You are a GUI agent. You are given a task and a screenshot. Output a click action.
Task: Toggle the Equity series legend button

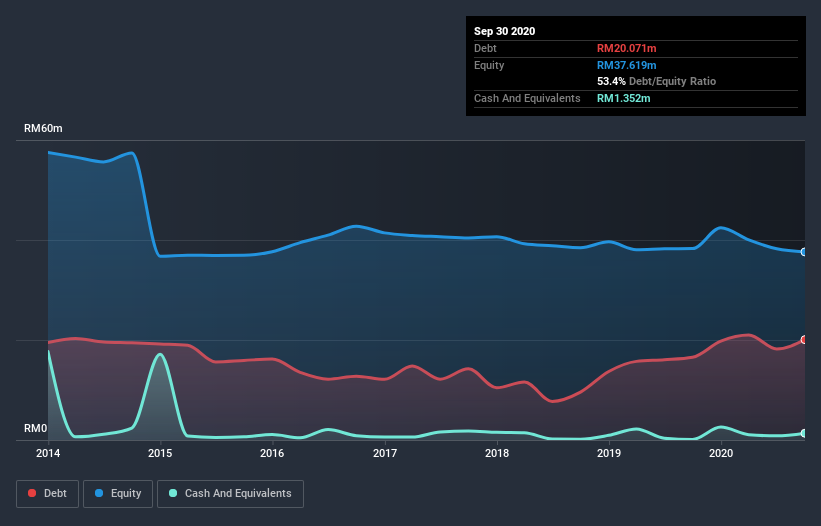118,494
